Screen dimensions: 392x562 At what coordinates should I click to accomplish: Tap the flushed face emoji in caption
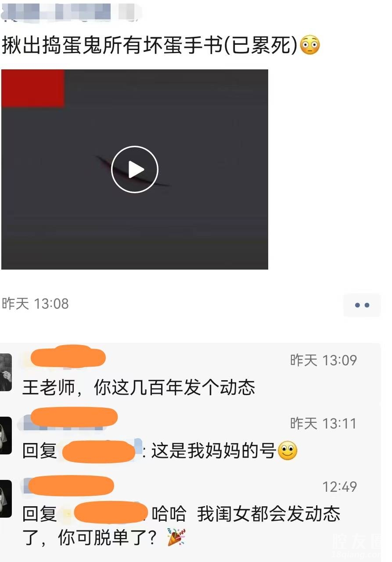coord(310,46)
